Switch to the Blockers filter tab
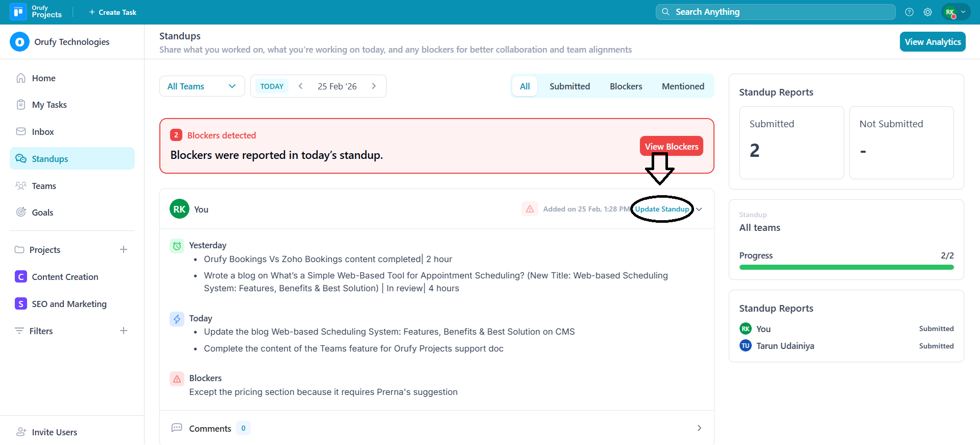Screen dimensions: 980x445 pyautogui.click(x=626, y=86)
